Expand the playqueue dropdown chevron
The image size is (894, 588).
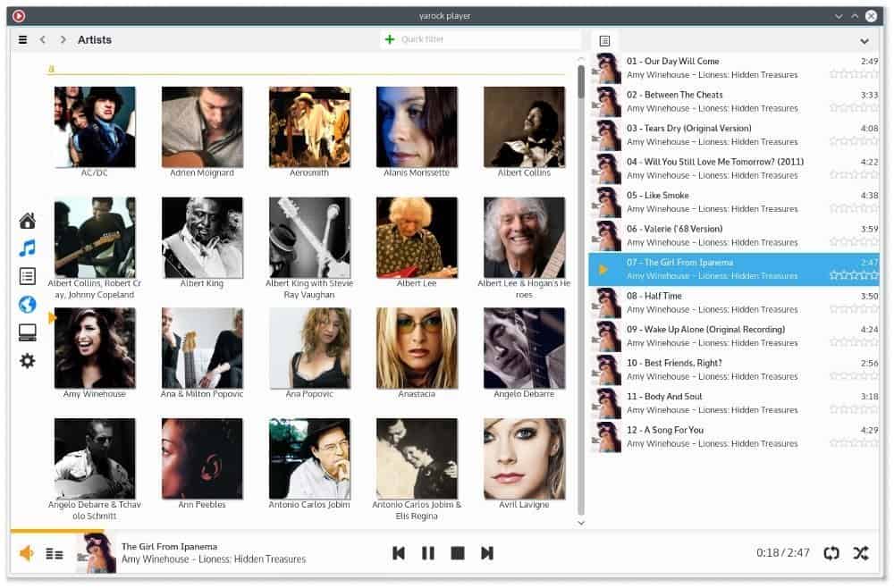click(x=864, y=41)
